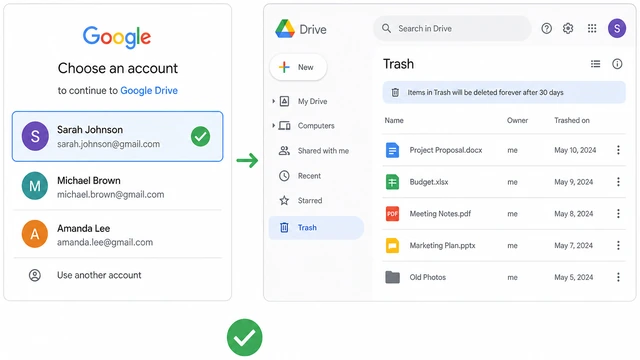Select the Budget.xlsx file name
Image resolution: width=640 pixels, height=360 pixels.
point(429,182)
